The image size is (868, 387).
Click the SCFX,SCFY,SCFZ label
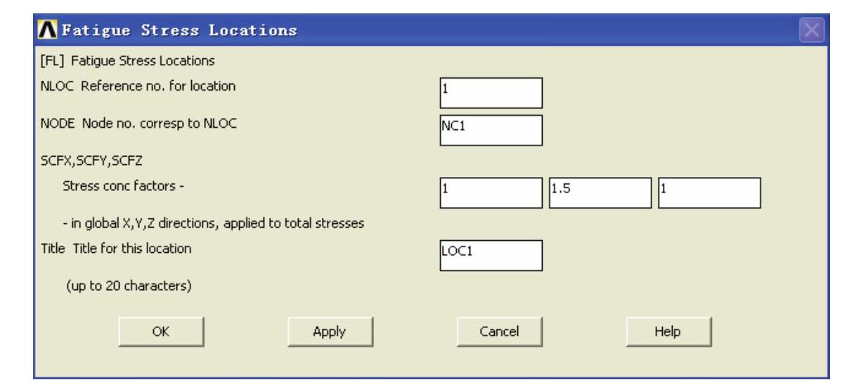[x=89, y=161]
